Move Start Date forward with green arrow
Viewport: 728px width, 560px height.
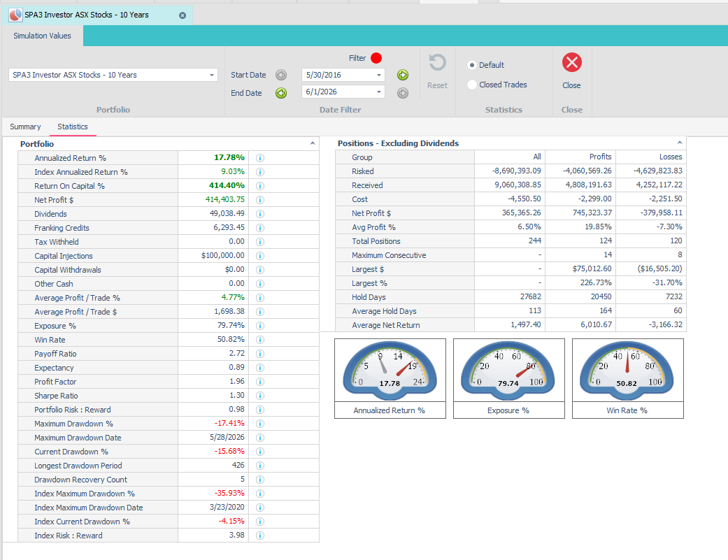click(x=403, y=75)
